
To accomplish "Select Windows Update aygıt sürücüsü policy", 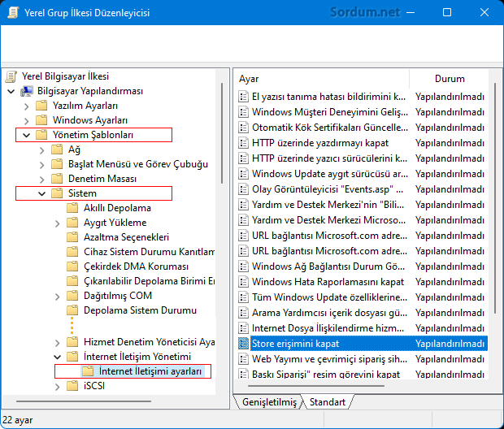I will click(363, 174).
